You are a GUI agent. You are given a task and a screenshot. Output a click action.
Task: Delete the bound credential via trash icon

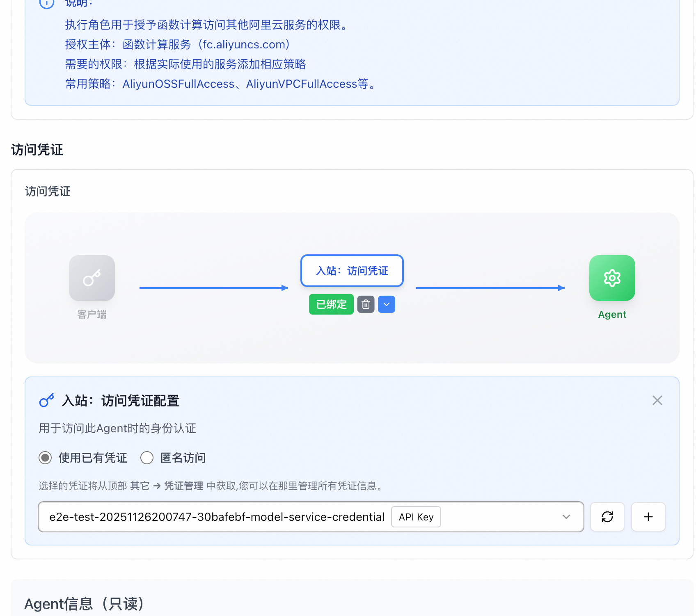point(365,304)
